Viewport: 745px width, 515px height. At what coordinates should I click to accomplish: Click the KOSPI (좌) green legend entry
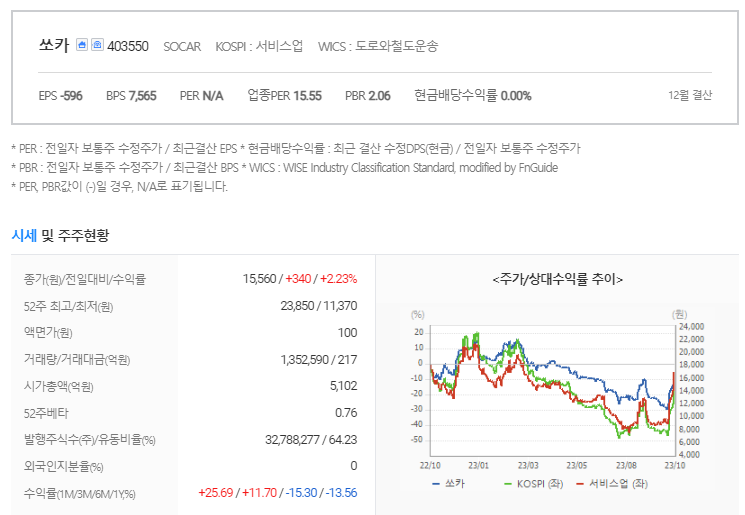[534, 484]
